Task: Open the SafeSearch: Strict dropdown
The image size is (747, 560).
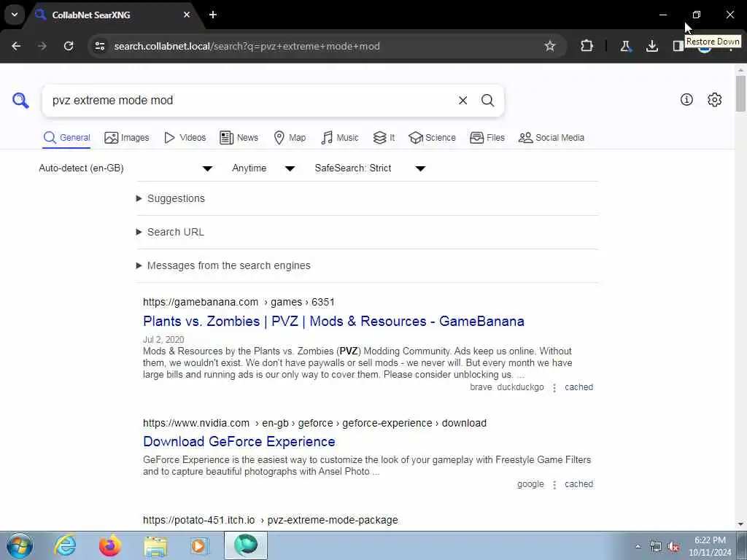Action: (370, 168)
